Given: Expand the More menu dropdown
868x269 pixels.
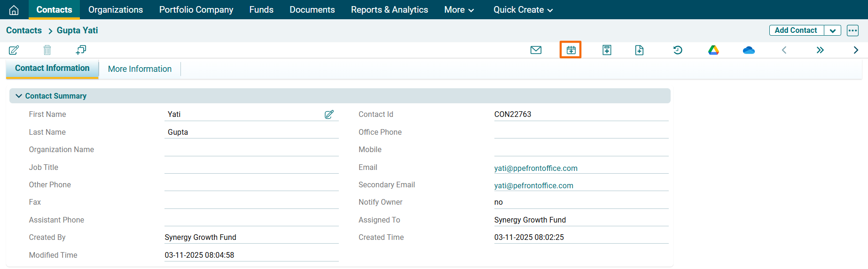Looking at the screenshot, I should [459, 10].
